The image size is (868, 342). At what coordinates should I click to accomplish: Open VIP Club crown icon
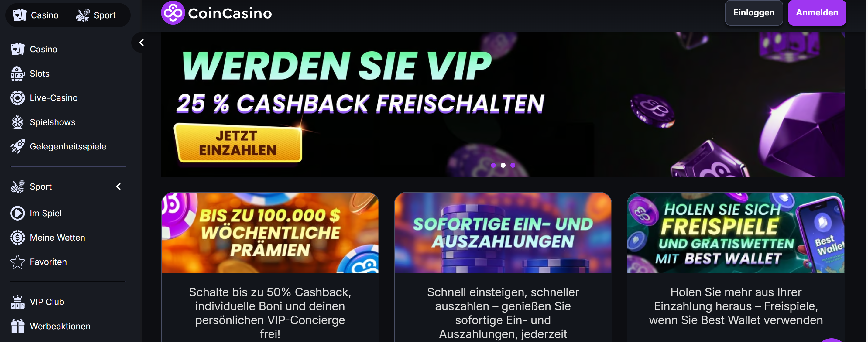point(17,302)
